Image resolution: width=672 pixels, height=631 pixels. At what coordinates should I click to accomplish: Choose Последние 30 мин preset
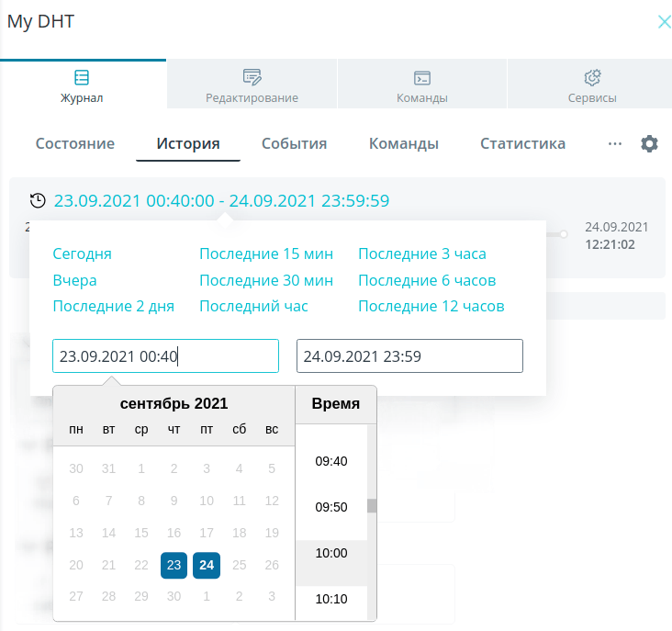pos(266,280)
